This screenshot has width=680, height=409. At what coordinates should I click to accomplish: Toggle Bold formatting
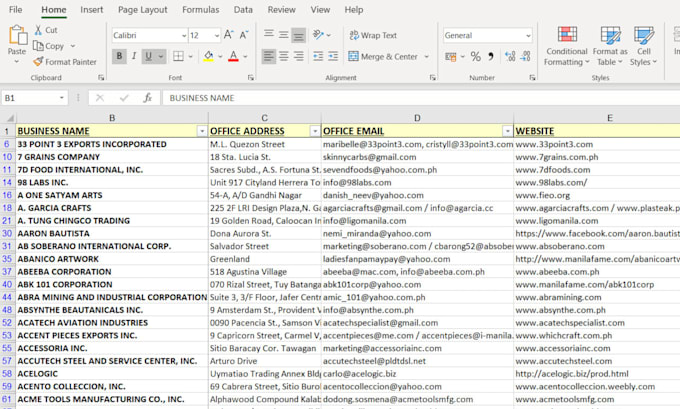point(119,56)
